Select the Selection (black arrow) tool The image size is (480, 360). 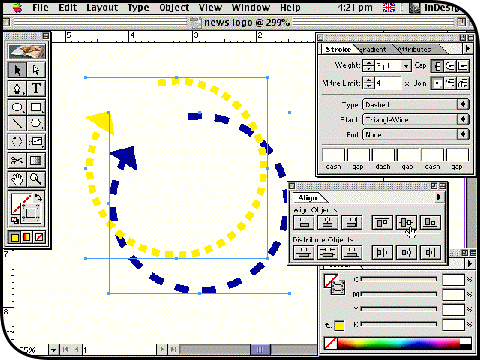17,70
